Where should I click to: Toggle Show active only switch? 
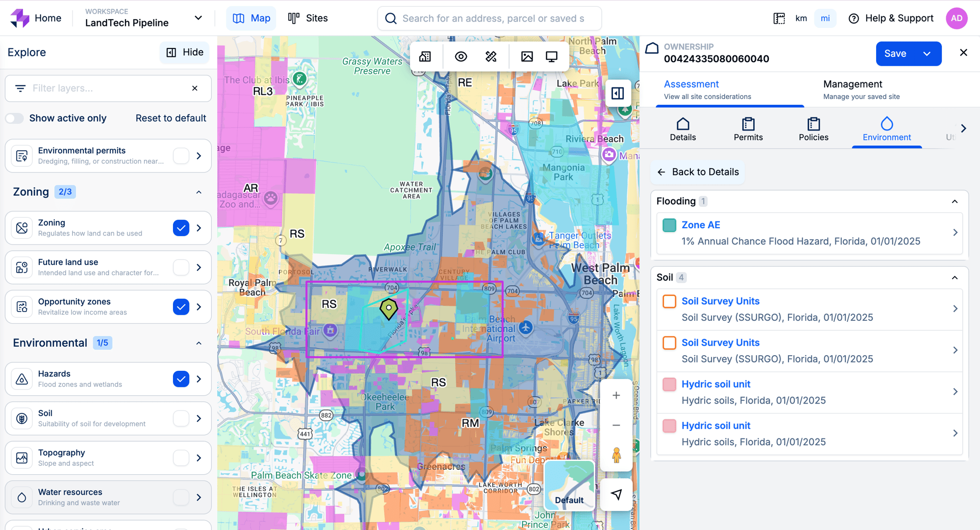[x=15, y=118]
